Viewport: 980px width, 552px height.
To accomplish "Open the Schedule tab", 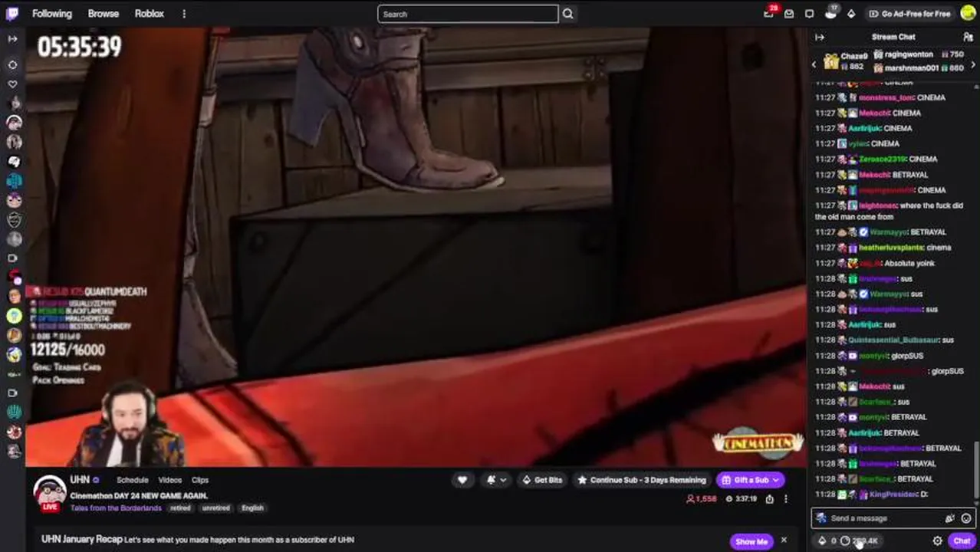I will (132, 480).
